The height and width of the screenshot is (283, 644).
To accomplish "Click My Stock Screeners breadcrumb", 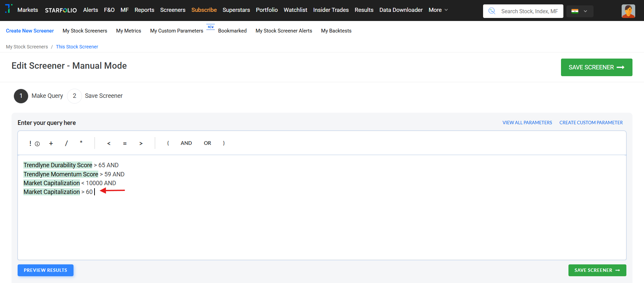I will coord(27,47).
